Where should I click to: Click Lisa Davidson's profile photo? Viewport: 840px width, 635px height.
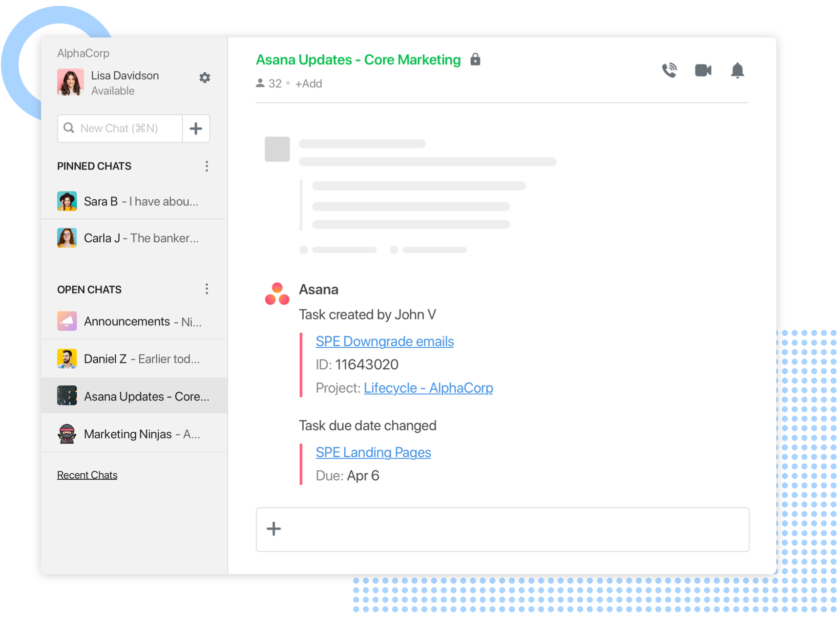[70, 82]
